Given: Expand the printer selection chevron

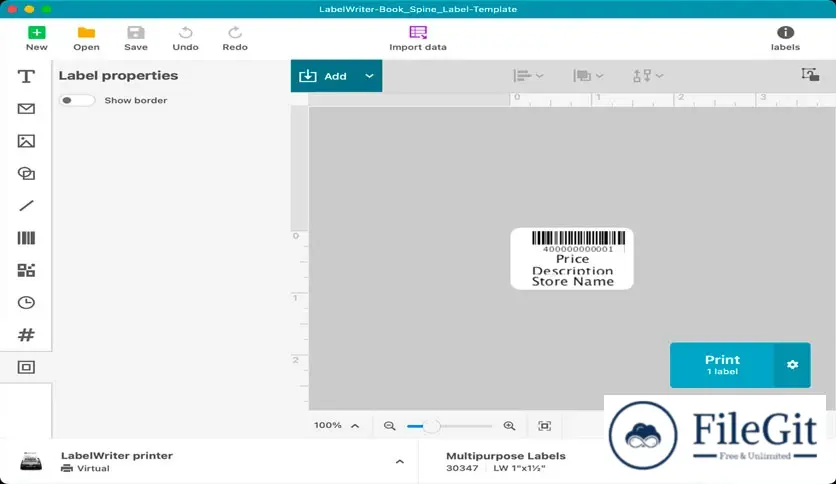Looking at the screenshot, I should 400,462.
